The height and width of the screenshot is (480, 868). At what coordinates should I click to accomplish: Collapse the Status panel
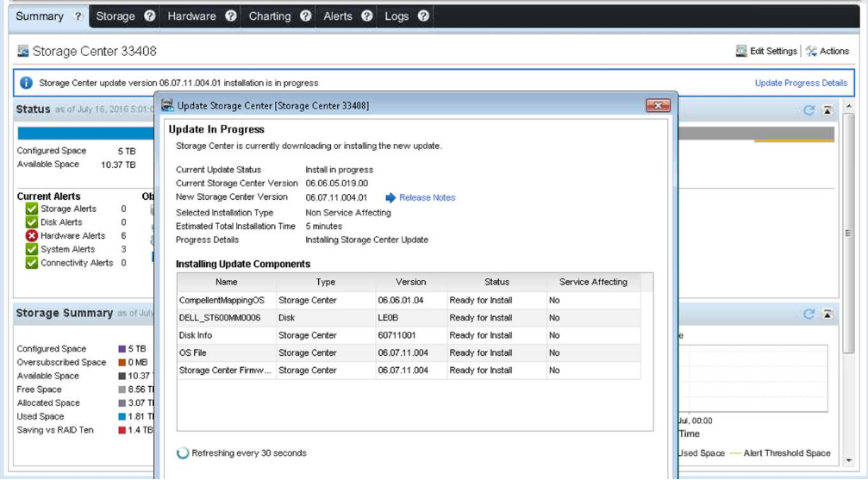[827, 110]
